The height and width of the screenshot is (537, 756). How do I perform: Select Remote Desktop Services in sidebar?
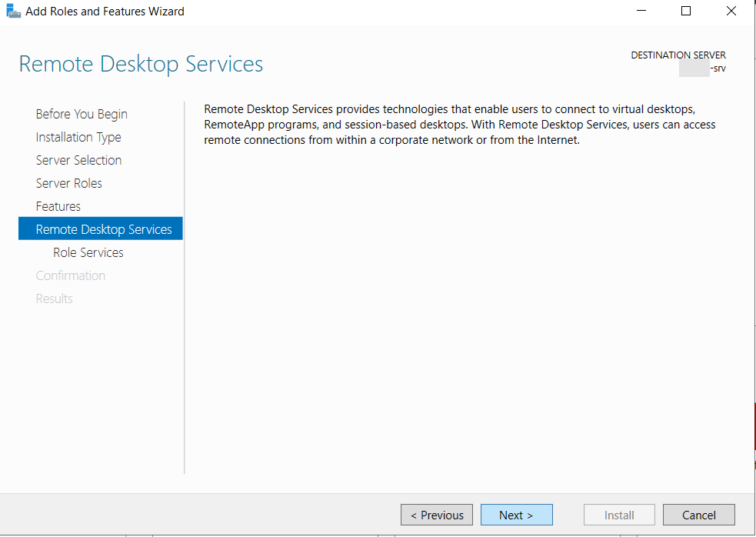click(100, 228)
